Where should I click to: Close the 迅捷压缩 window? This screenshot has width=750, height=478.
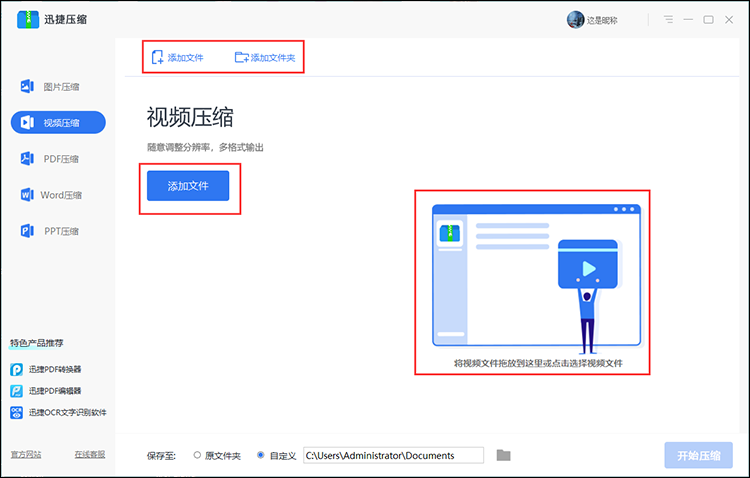point(729,20)
